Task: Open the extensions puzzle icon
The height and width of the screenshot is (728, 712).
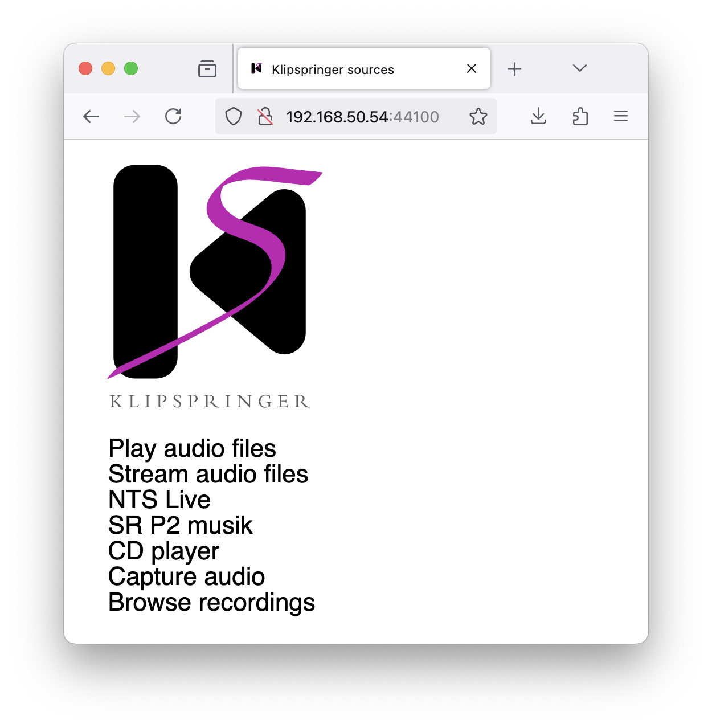Action: click(580, 117)
